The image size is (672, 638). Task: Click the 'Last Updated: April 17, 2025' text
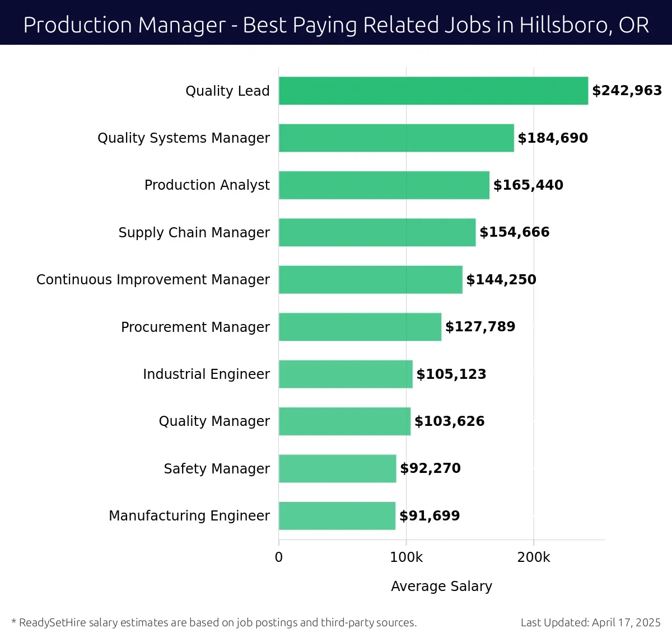[x=591, y=623]
